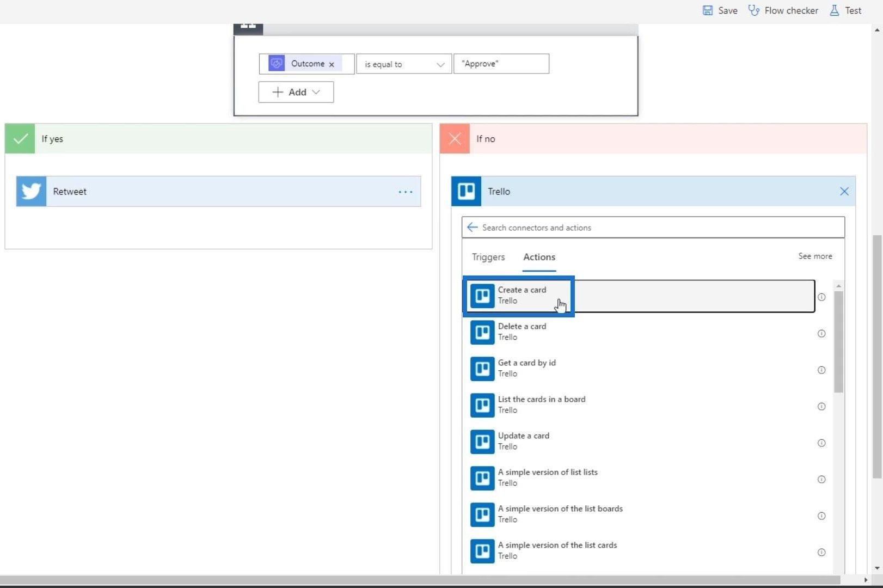Click the Outcome approval icon in condition
Screen dimensions: 883x588
pos(277,64)
